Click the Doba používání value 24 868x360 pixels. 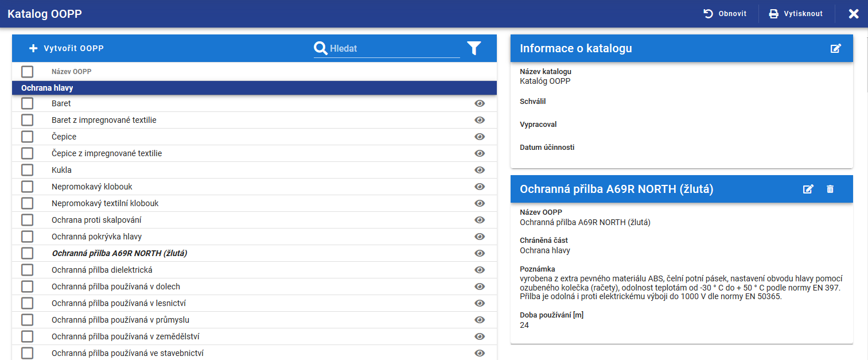tap(524, 325)
